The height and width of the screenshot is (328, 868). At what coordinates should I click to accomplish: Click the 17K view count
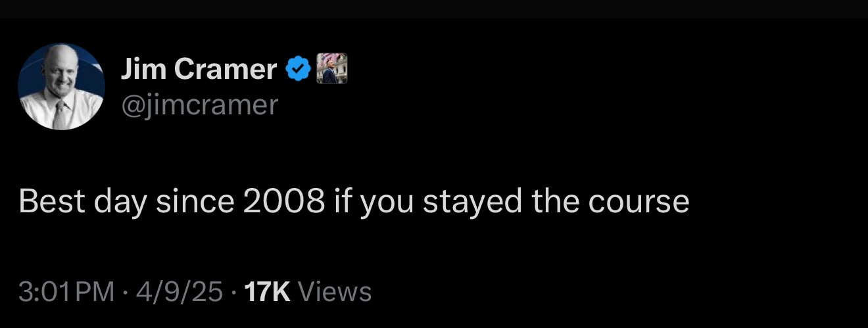tap(267, 291)
